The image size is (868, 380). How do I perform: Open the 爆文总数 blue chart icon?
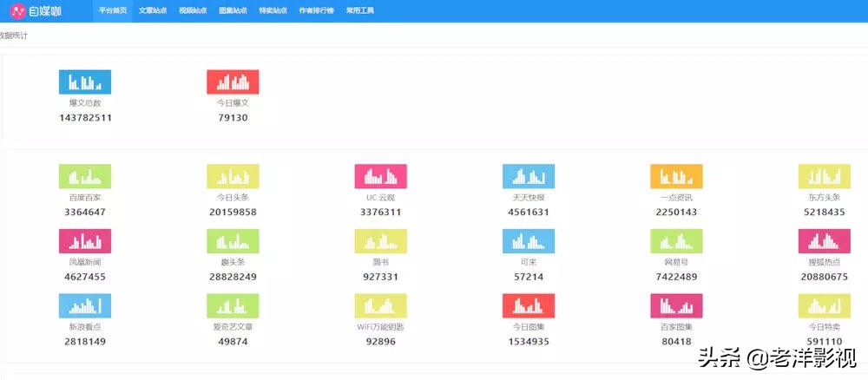(85, 82)
